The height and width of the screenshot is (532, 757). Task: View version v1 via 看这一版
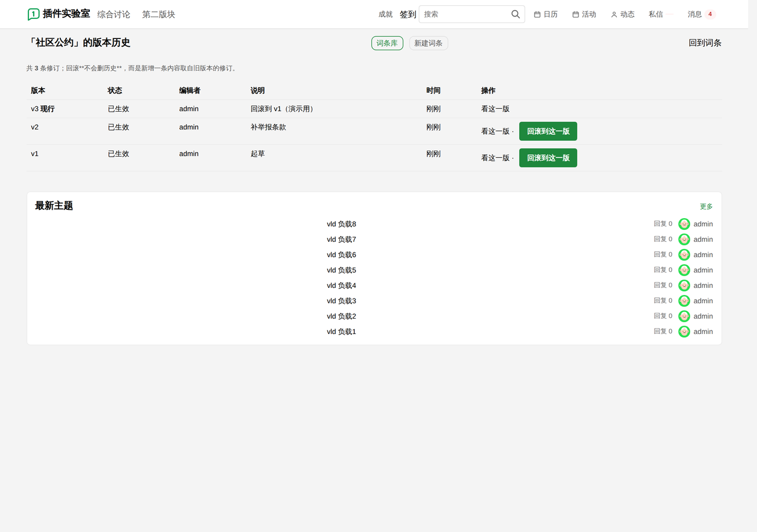[495, 158]
